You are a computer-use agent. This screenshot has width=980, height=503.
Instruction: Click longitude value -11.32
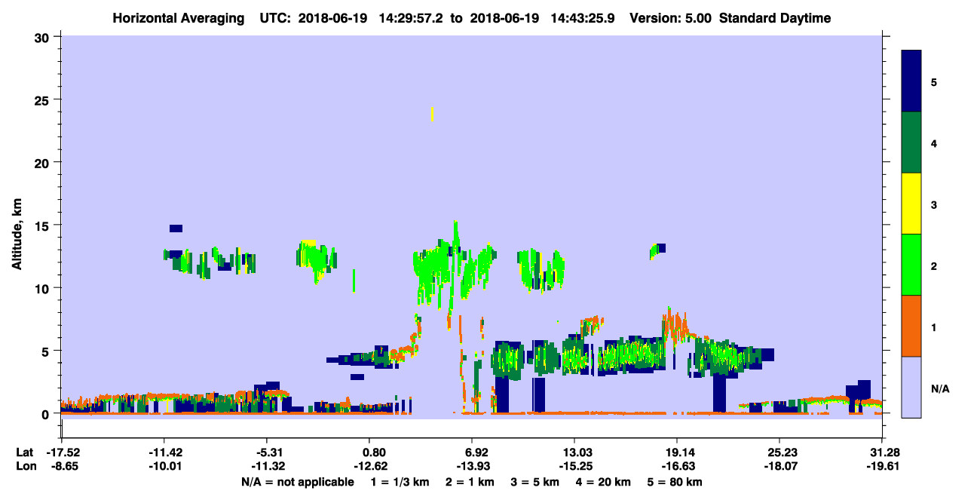click(x=268, y=466)
